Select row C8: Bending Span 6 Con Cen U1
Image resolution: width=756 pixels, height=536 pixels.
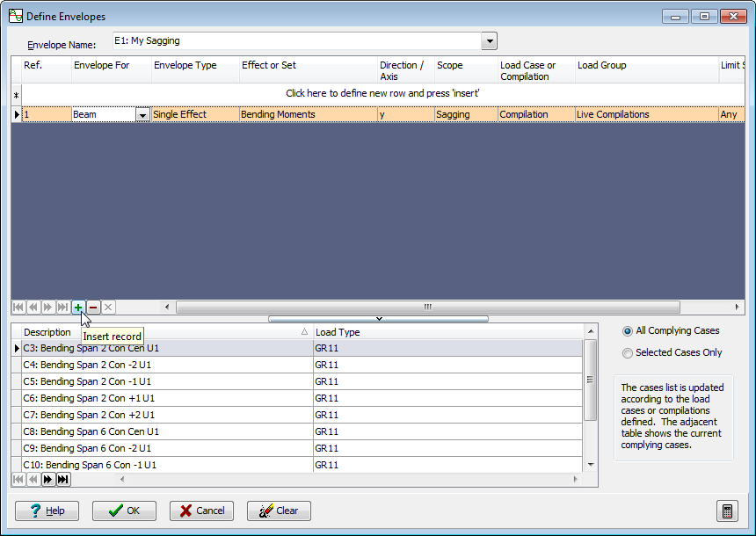pyautogui.click(x=302, y=431)
